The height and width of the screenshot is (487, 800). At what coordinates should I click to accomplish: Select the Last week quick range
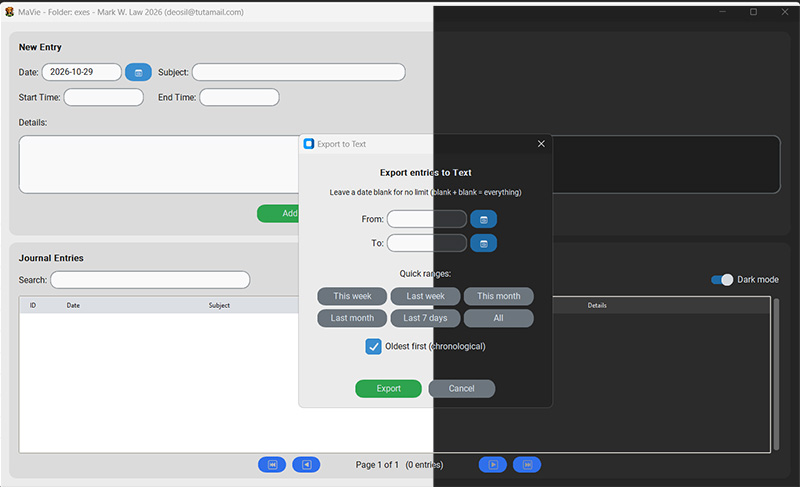pyautogui.click(x=426, y=296)
